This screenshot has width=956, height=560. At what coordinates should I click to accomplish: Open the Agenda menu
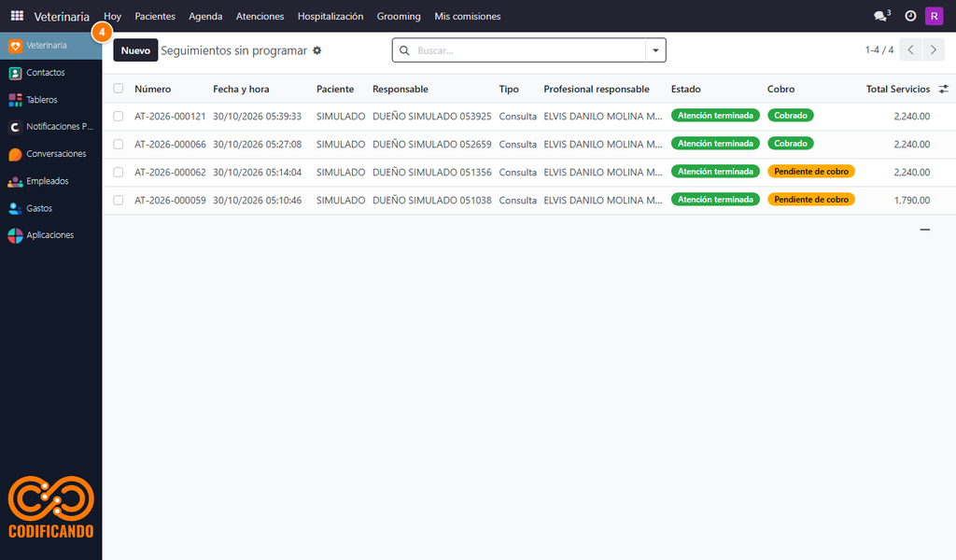point(205,17)
